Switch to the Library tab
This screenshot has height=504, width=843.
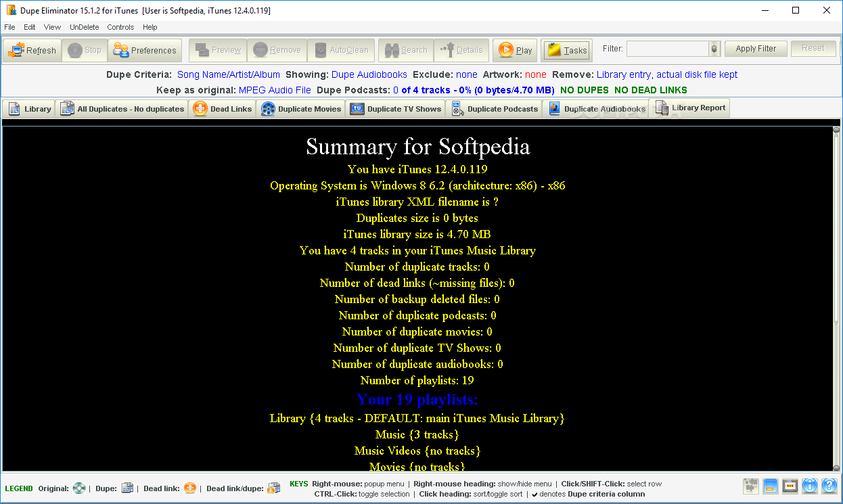[x=30, y=109]
